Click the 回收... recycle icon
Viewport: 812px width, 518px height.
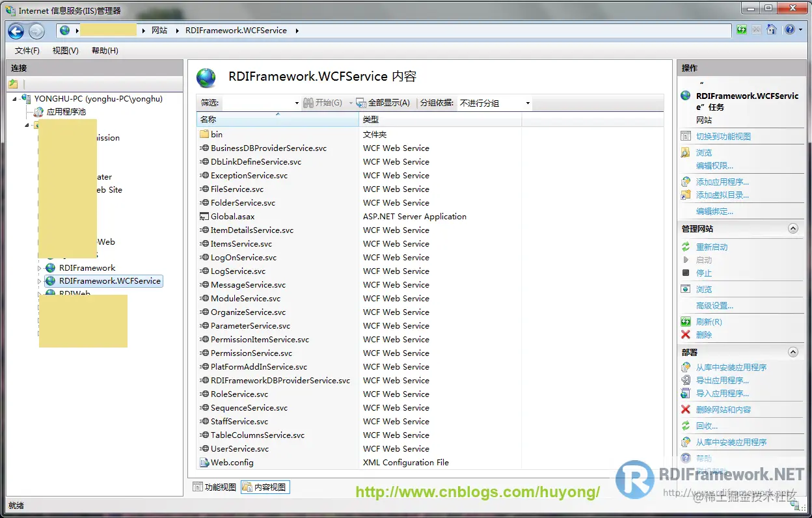coord(685,426)
